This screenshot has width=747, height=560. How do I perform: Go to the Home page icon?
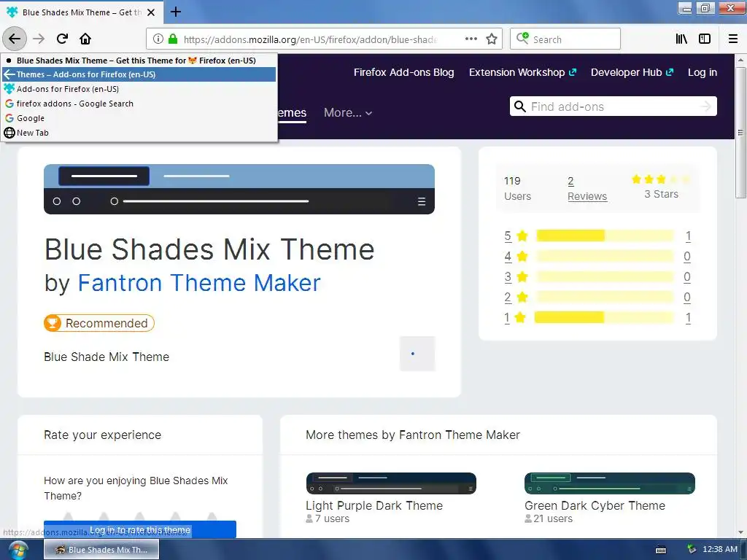pyautogui.click(x=85, y=39)
